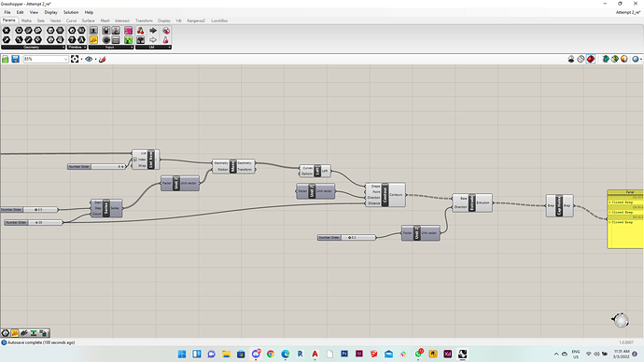
Task: Open Google Chrome from the taskbar
Action: click(271, 354)
